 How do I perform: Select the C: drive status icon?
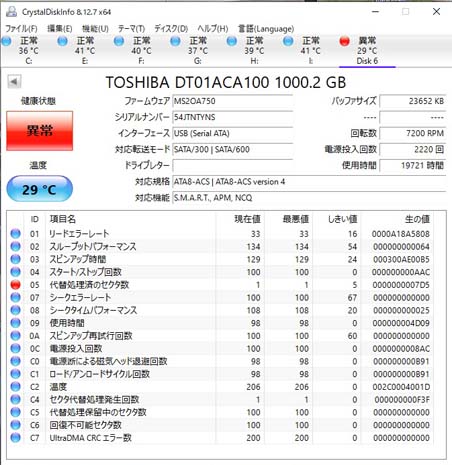7,41
